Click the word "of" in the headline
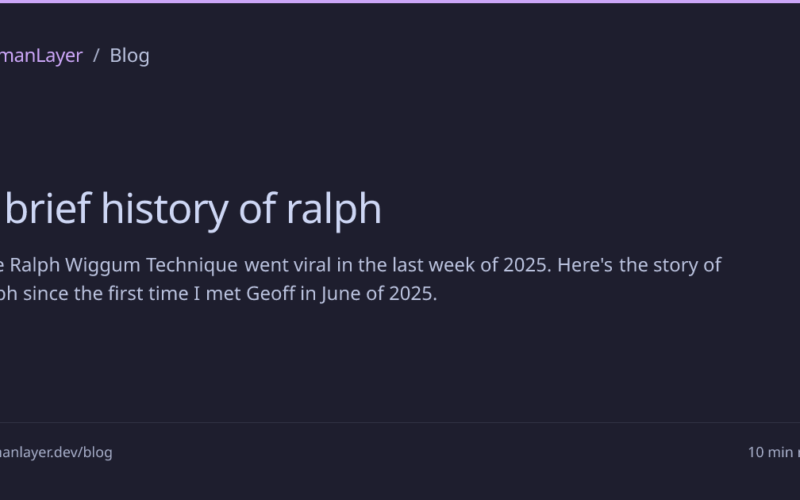800x500 pixels. tap(259, 209)
